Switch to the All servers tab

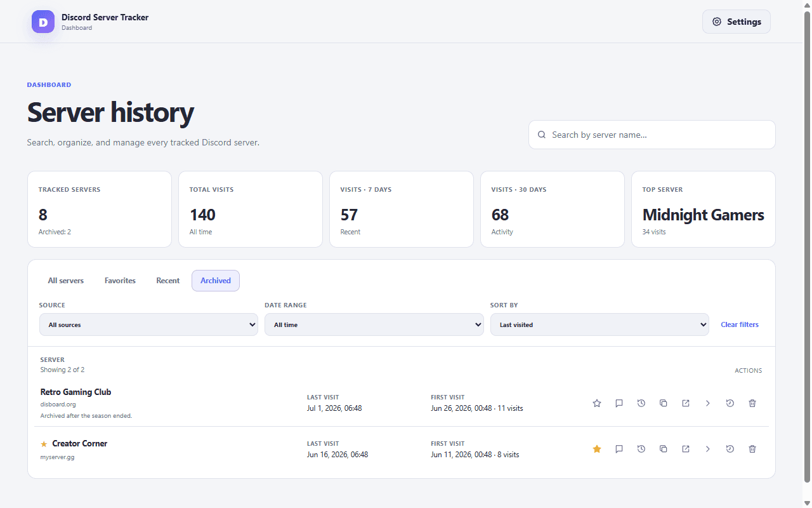(x=66, y=281)
